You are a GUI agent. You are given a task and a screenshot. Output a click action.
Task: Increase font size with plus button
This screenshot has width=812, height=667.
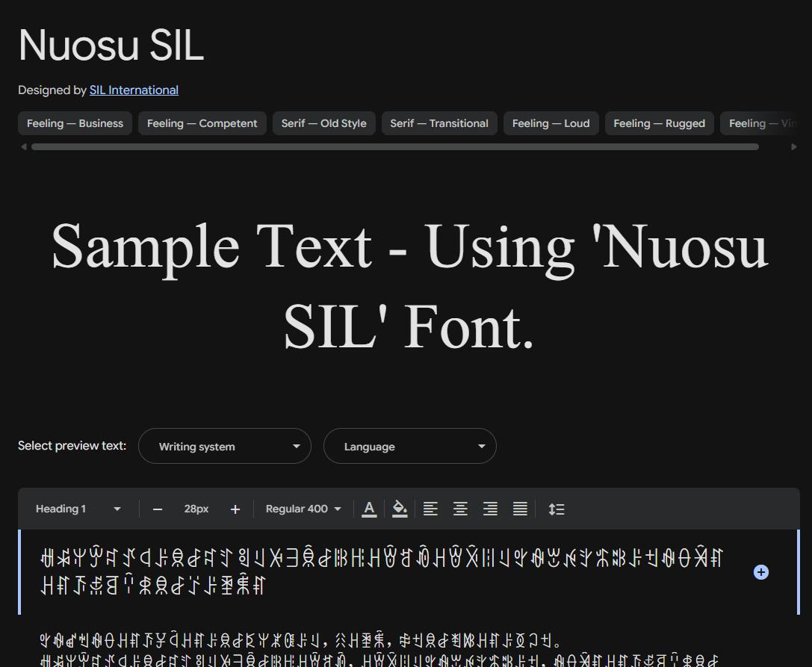click(235, 509)
